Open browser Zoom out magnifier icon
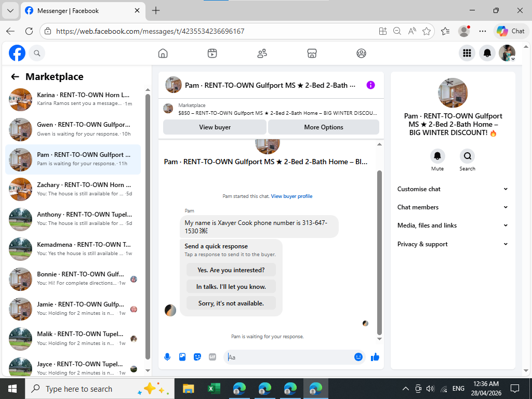 tap(397, 31)
